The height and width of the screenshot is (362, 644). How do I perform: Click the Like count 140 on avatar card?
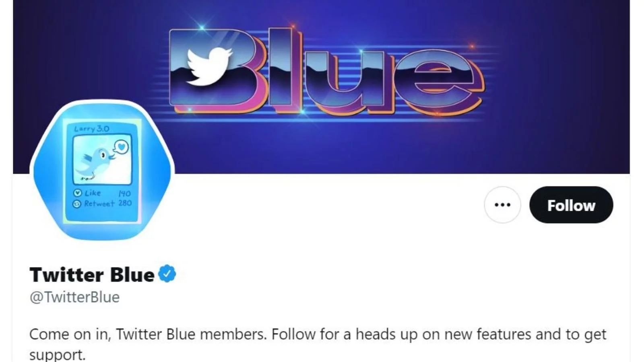coord(124,193)
